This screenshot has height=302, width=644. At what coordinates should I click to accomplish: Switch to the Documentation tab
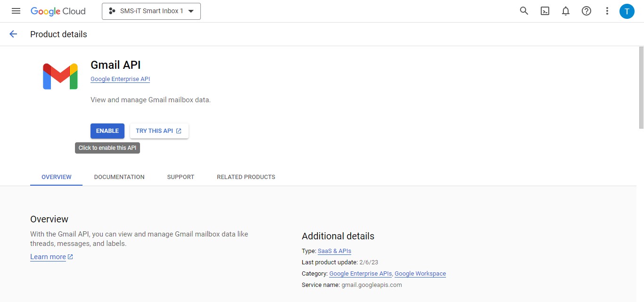click(x=119, y=177)
